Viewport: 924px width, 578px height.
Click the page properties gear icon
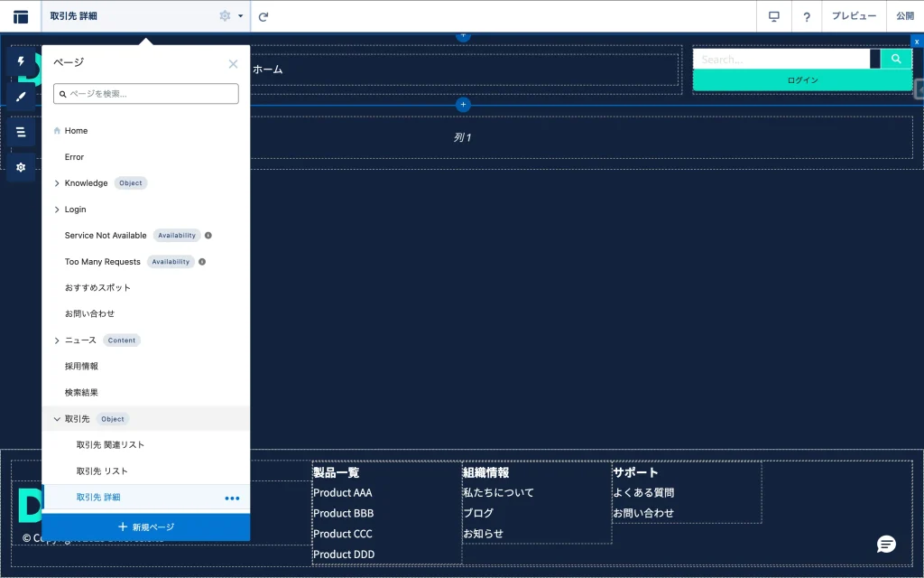[225, 16]
